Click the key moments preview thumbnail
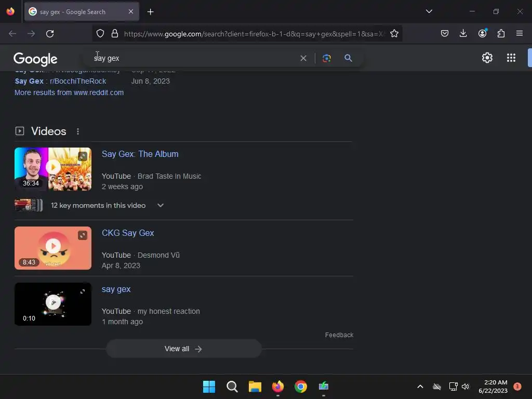This screenshot has height=399, width=532. click(x=29, y=205)
